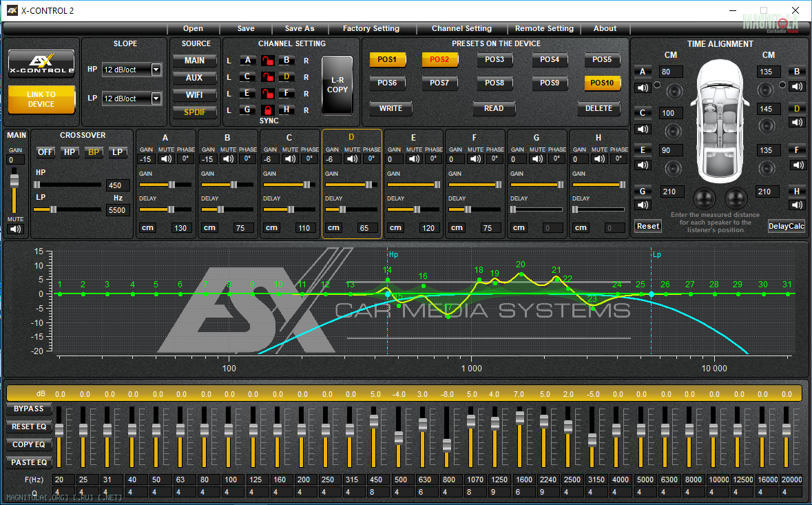Toggle the C/D channel sync lock

click(267, 77)
